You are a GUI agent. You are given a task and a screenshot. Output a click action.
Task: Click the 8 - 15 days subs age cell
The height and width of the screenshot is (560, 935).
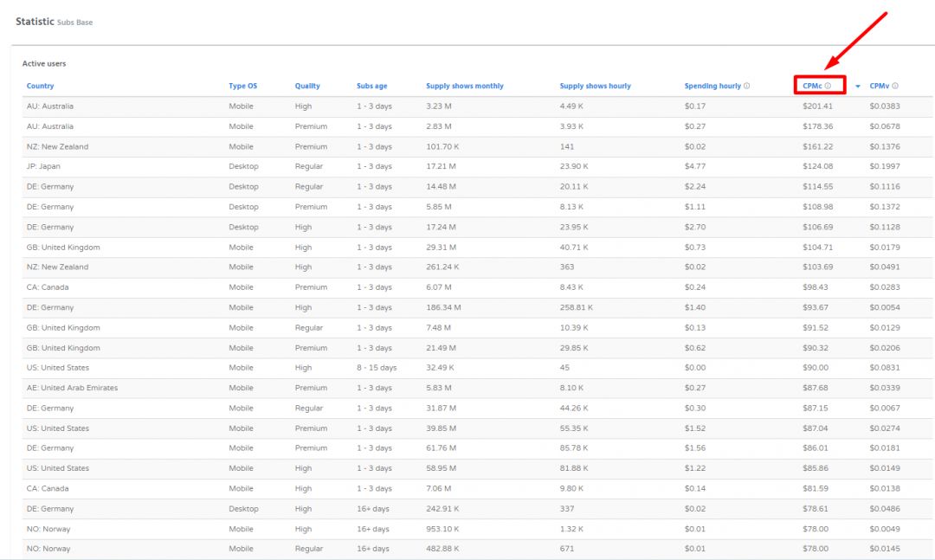377,368
